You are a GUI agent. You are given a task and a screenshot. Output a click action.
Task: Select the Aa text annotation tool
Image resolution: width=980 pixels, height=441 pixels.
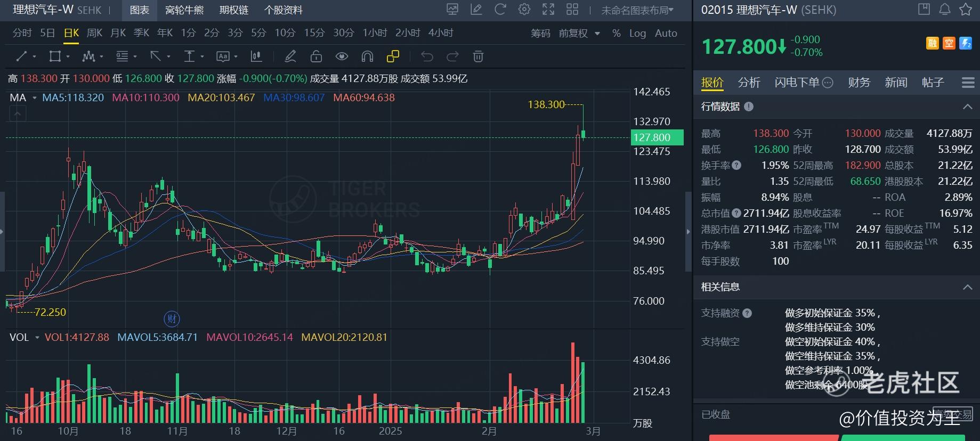click(223, 56)
